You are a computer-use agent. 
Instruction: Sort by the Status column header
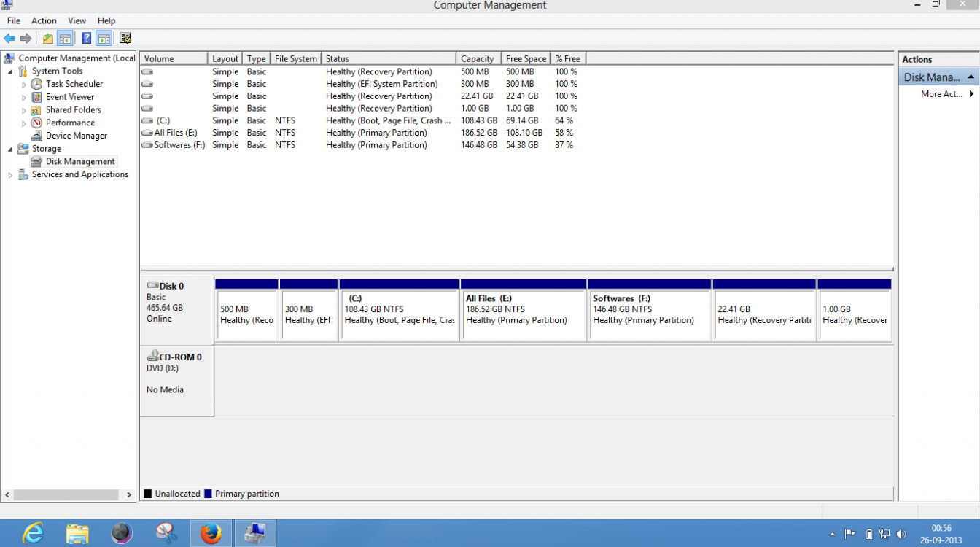[x=389, y=58]
